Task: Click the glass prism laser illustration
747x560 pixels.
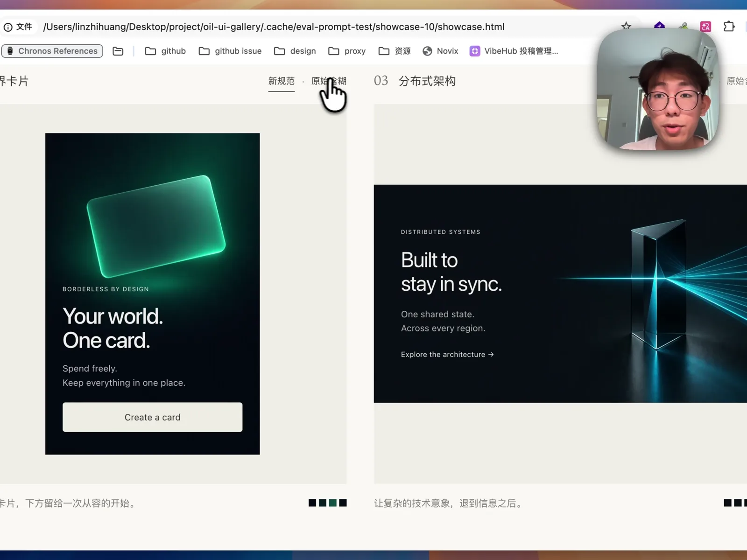Action: 658,284
